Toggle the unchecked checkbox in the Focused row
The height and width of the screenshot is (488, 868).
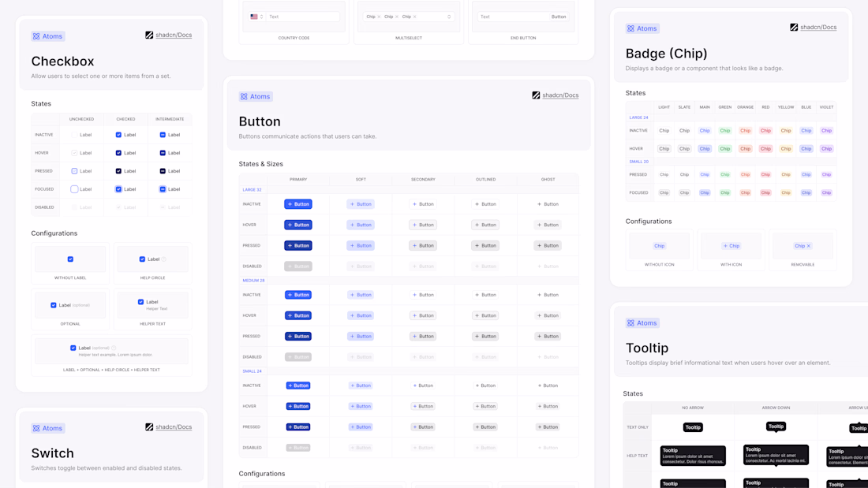tap(74, 189)
